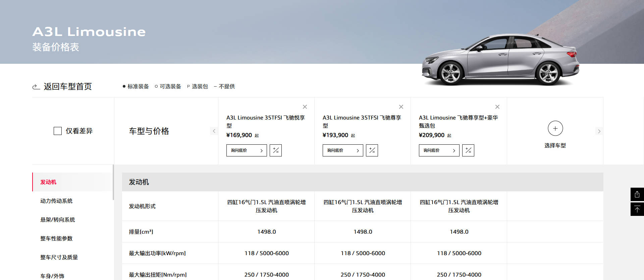The height and width of the screenshot is (280, 644).
Task: Select 动力传动系统 in the sidebar
Action: [56, 201]
